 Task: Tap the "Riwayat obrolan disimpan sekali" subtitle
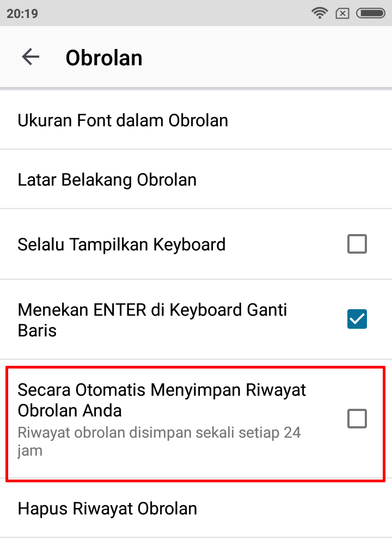pos(159,433)
